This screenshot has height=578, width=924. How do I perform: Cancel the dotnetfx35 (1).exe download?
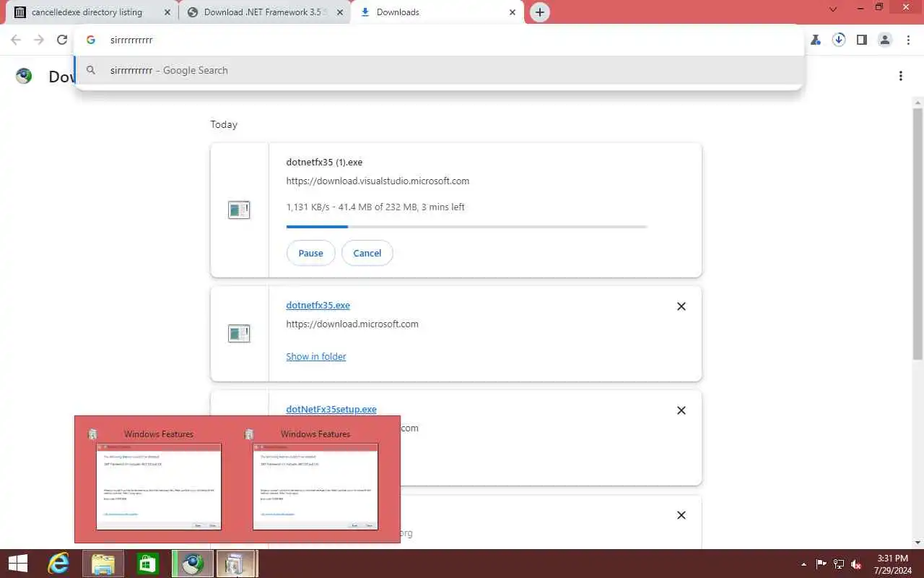pyautogui.click(x=367, y=253)
